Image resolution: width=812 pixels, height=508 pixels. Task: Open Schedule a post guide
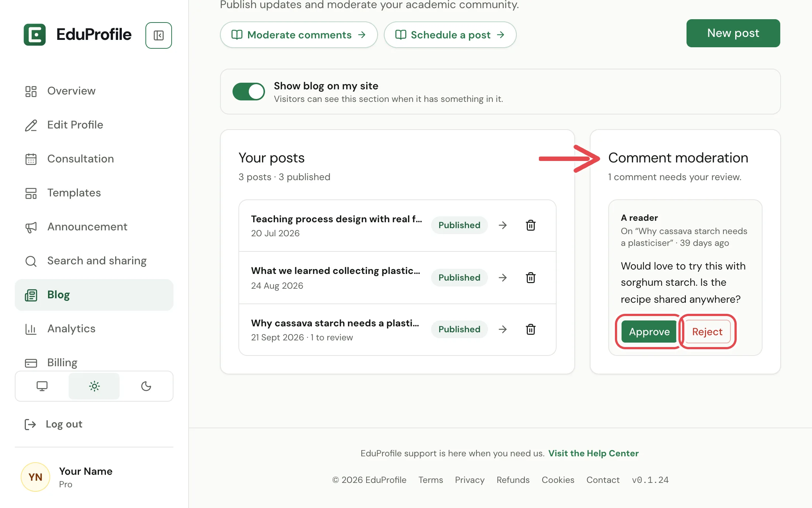(450, 35)
